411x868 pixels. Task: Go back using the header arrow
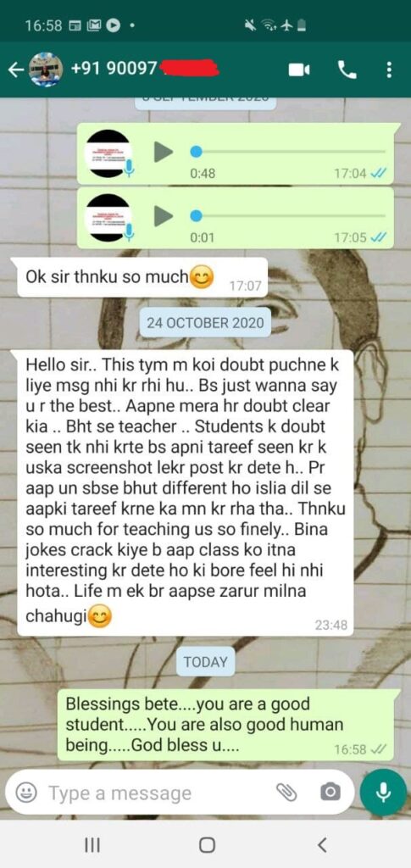(17, 70)
